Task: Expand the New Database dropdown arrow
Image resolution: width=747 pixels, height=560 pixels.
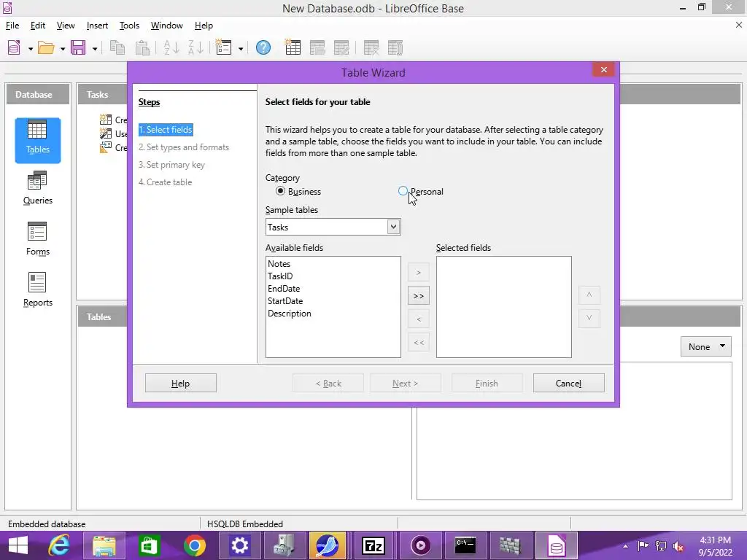Action: coord(31,49)
